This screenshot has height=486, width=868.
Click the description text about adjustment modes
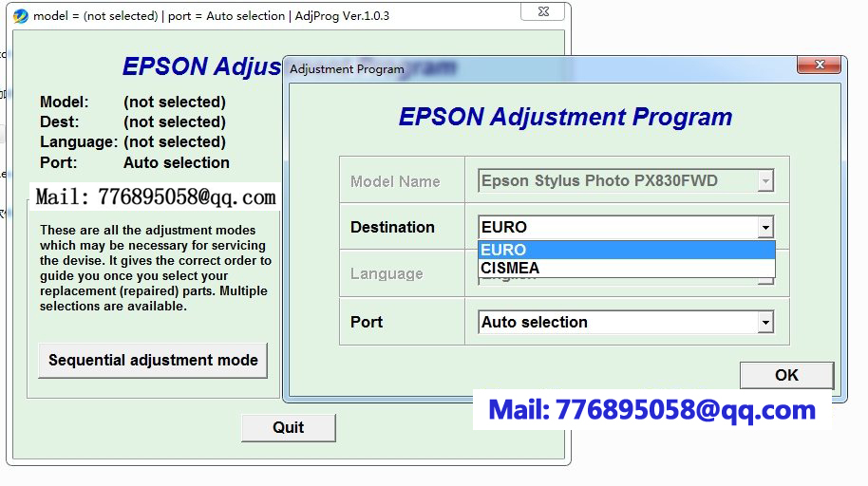156,268
